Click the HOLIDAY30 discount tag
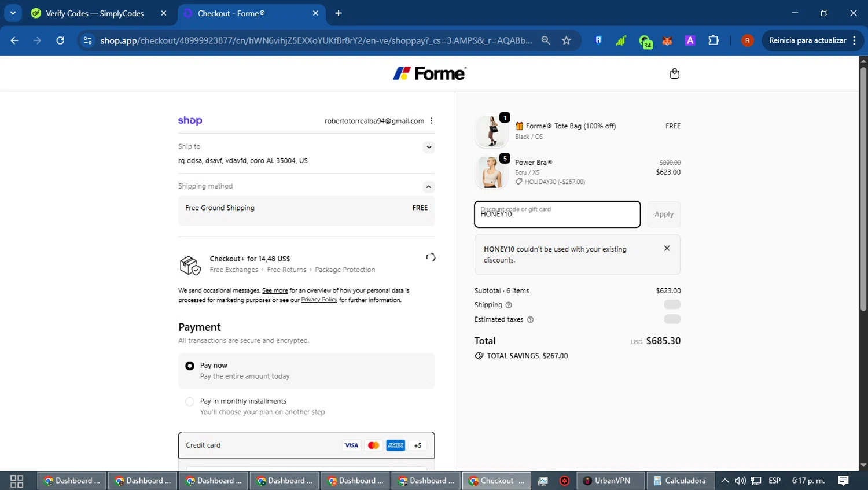The image size is (868, 490). (x=550, y=182)
